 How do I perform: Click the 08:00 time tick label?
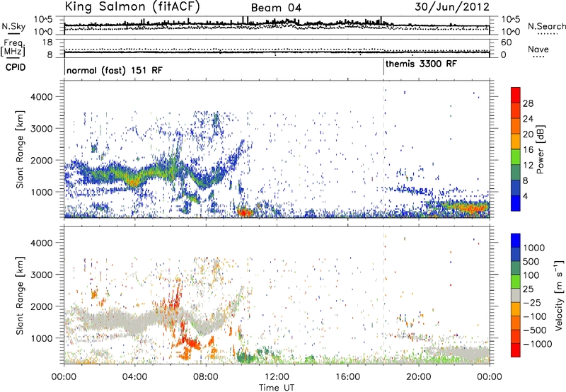(x=206, y=377)
